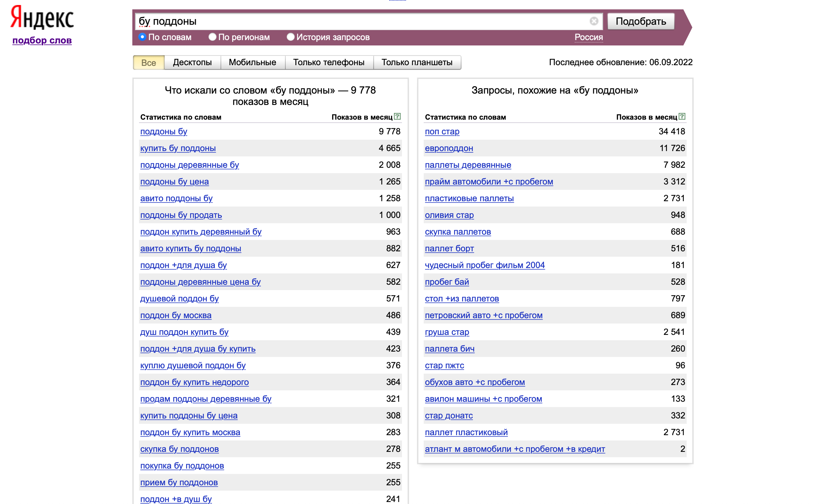Open the 'паллет пластиковый' link
824x504 pixels.
(466, 432)
